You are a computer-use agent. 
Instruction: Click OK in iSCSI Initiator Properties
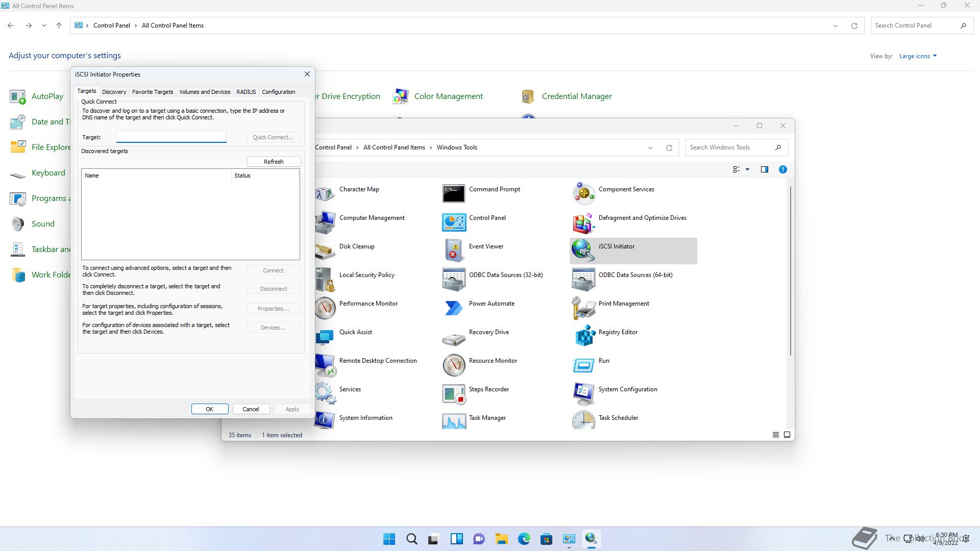(x=209, y=409)
